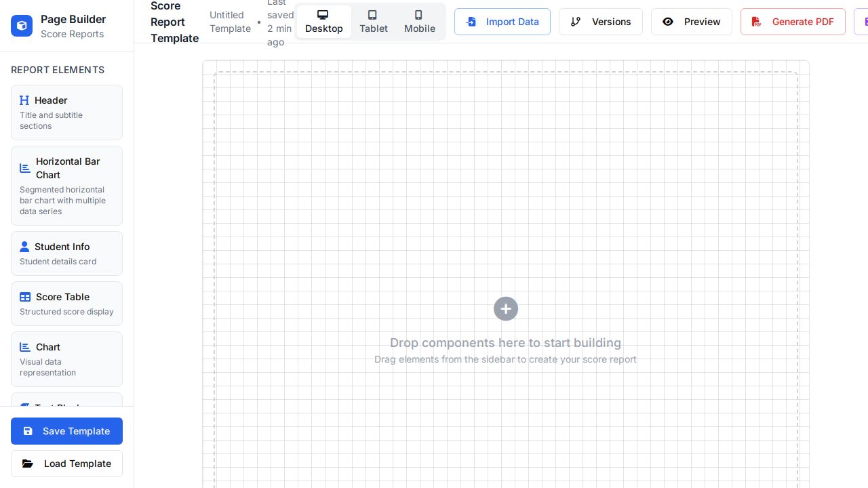Generate PDF of the report

(x=793, y=22)
